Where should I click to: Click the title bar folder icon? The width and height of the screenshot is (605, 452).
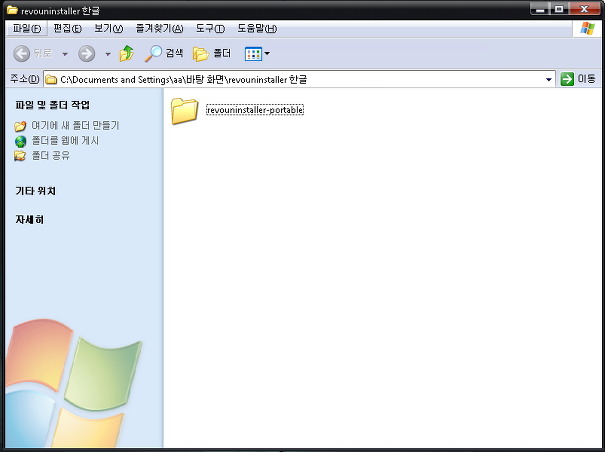coord(12,10)
